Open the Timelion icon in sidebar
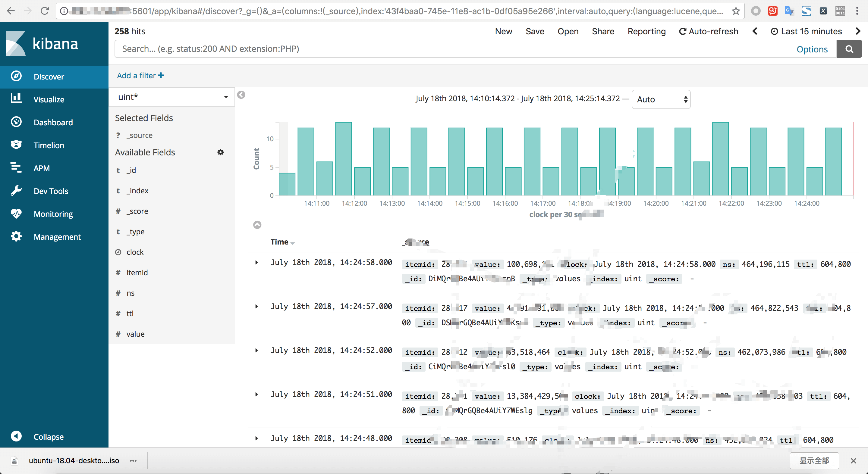 point(16,145)
